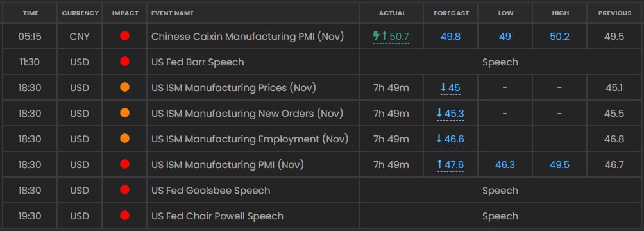The image size is (644, 231).
Task: Click the Speech cell for Goolsbee row
Action: click(x=500, y=191)
